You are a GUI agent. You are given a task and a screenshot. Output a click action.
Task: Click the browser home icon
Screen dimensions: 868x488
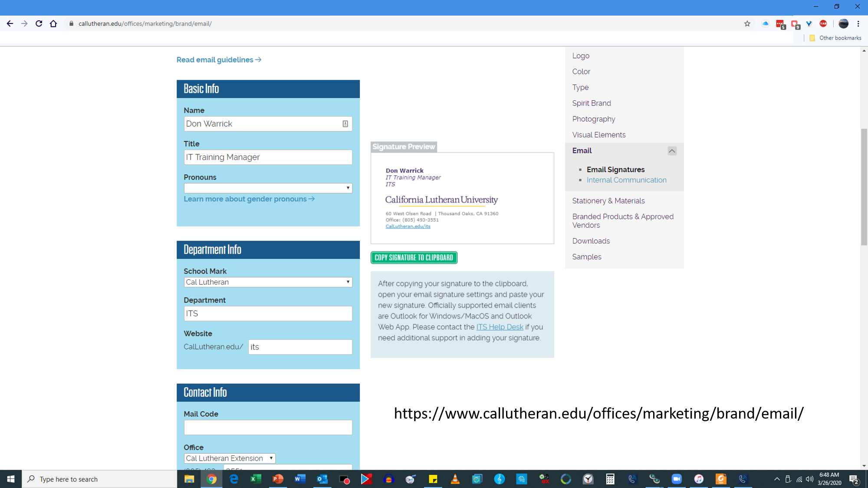click(x=53, y=24)
